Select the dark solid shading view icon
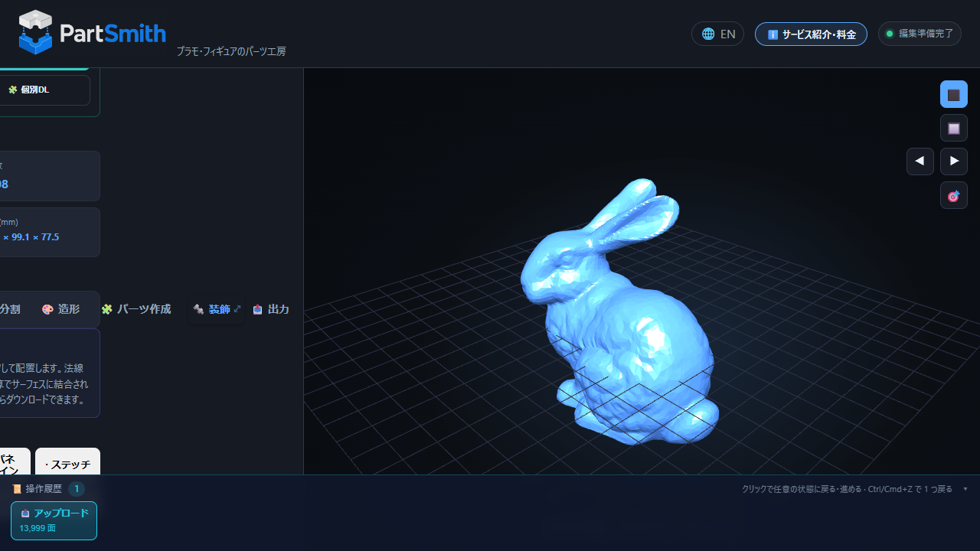 tap(954, 94)
